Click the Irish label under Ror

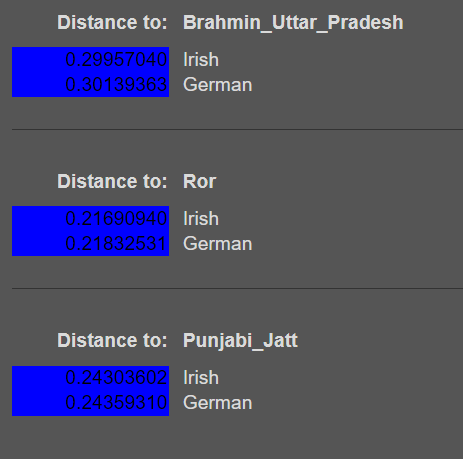pos(201,219)
